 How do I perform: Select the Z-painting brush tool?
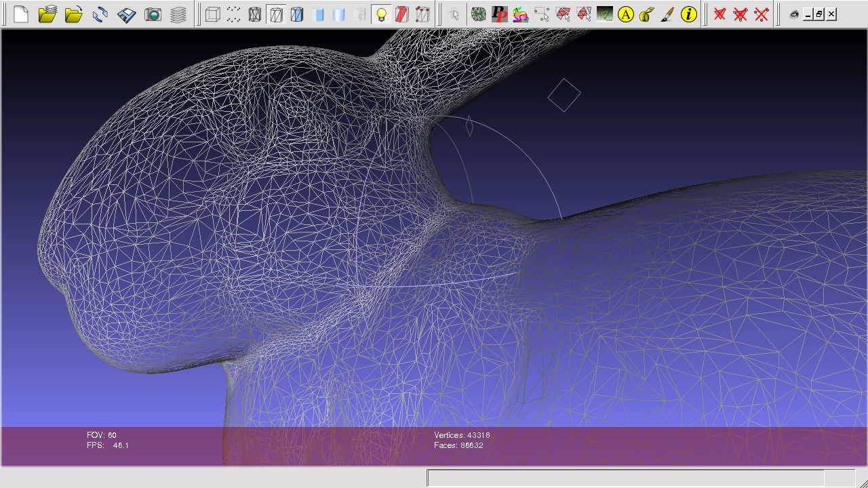tap(668, 14)
